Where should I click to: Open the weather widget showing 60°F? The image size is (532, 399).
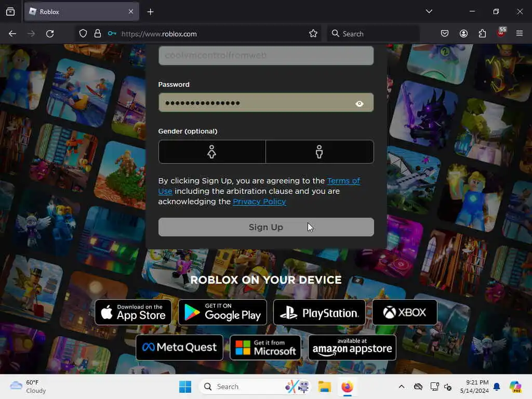[x=28, y=387]
